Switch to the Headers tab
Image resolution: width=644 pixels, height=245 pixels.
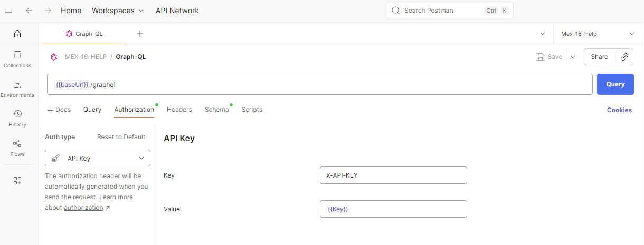pyautogui.click(x=179, y=110)
